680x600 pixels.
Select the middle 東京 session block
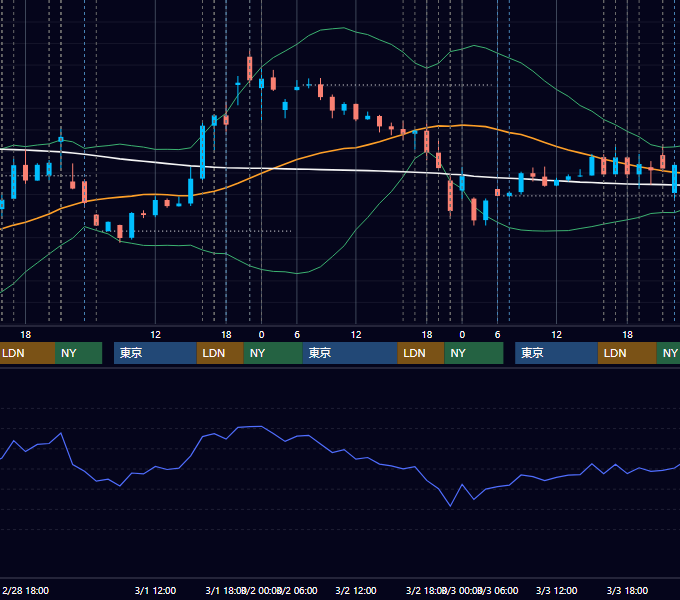coord(350,353)
